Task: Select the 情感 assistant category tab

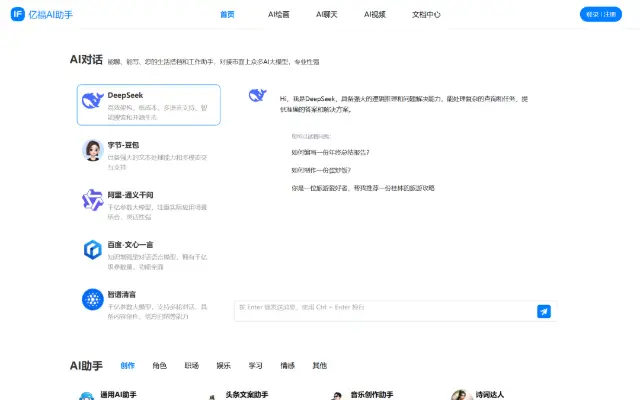Action: coord(287,365)
